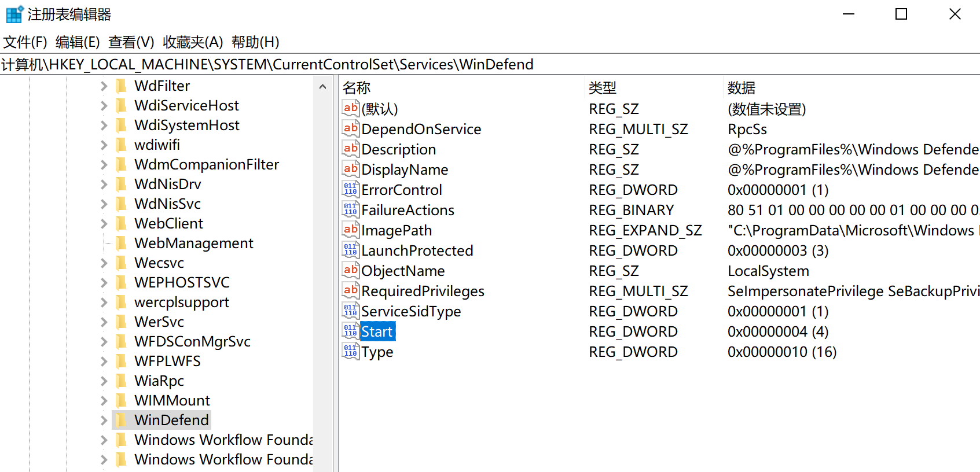Image resolution: width=980 pixels, height=472 pixels.
Task: Click the WdFilter folder icon
Action: pyautogui.click(x=122, y=86)
